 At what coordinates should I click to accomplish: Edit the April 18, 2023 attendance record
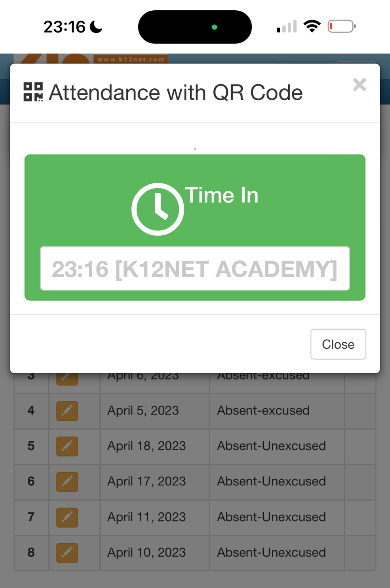click(67, 446)
